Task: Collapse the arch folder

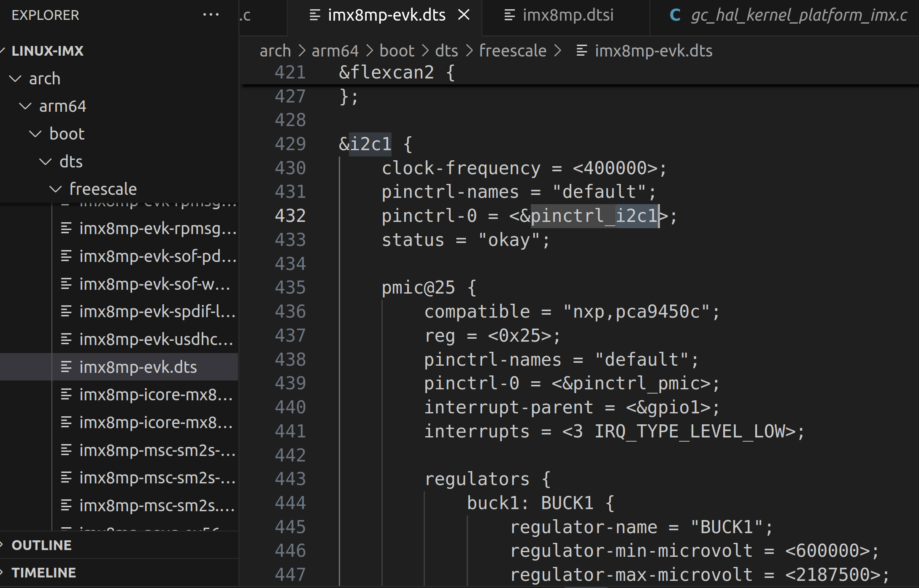Action: [x=16, y=79]
